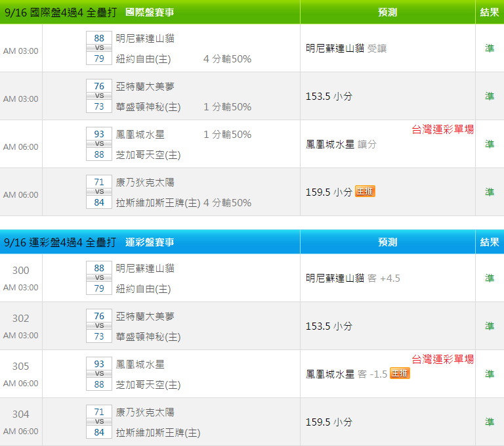Click team 鳳凰城水星 in the 國際盤 match list
504x446 pixels.
tap(140, 135)
